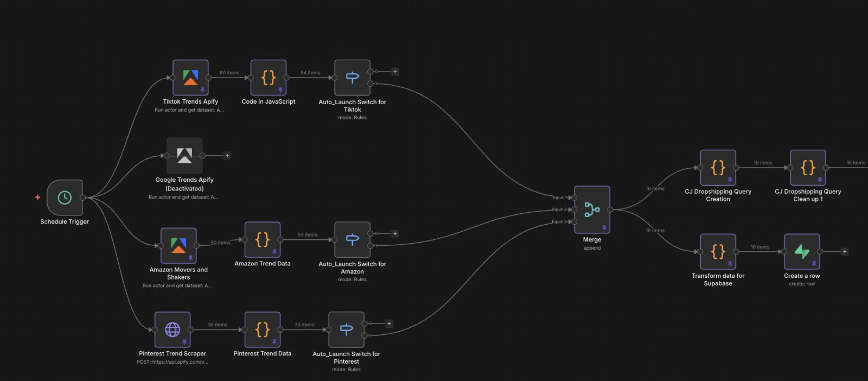868x381 pixels.
Task: Open CJ Dropshipping Query Creation node
Action: click(x=718, y=168)
